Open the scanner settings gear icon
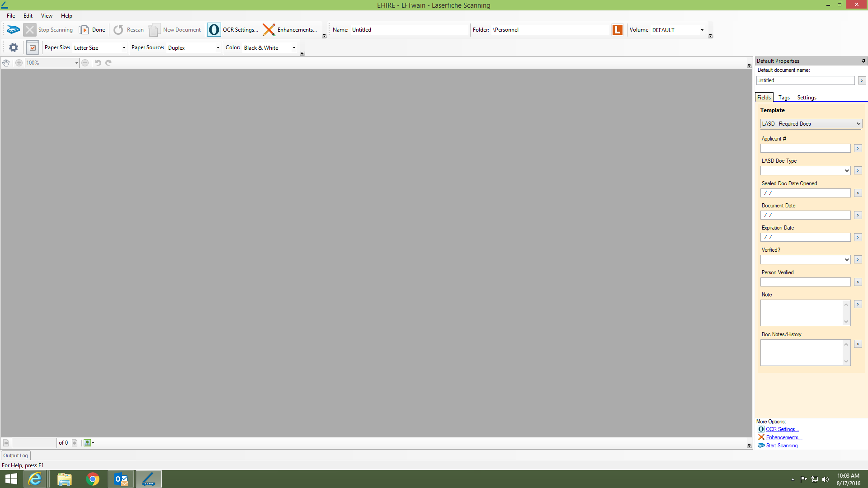The image size is (868, 488). click(x=14, y=47)
